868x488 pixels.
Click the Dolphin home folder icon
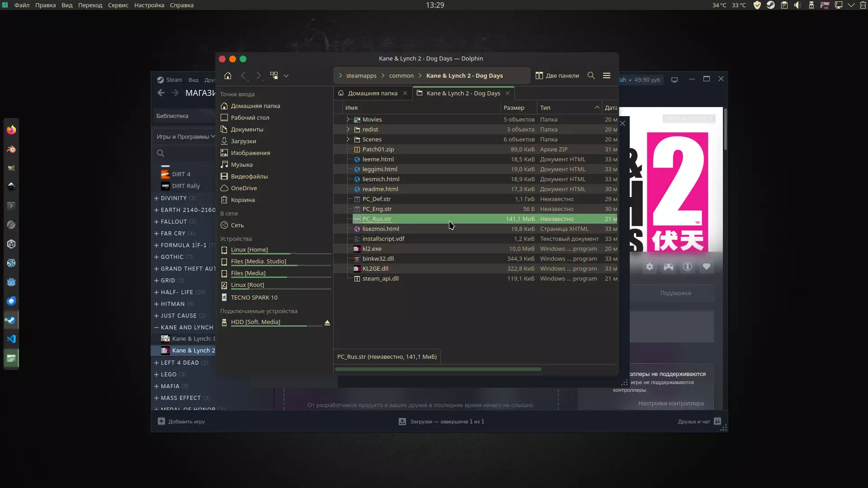pos(228,75)
